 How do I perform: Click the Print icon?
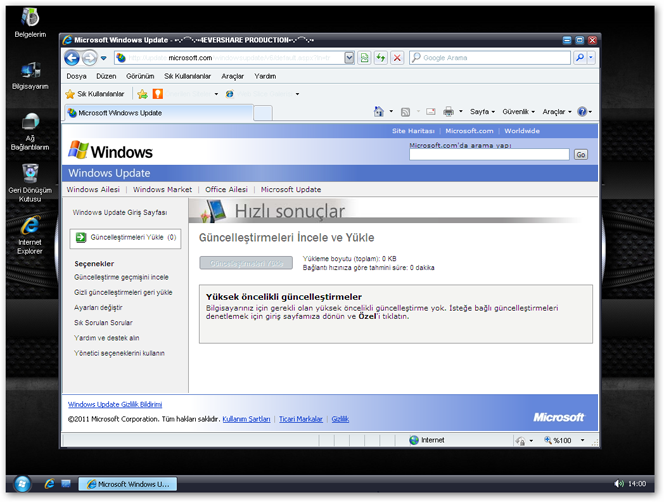(x=448, y=112)
